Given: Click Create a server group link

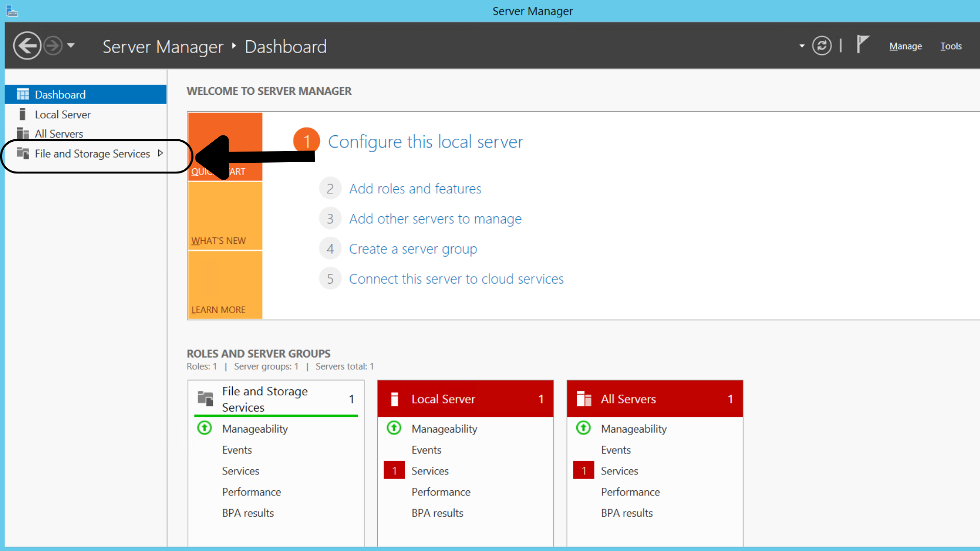Looking at the screenshot, I should (x=413, y=249).
